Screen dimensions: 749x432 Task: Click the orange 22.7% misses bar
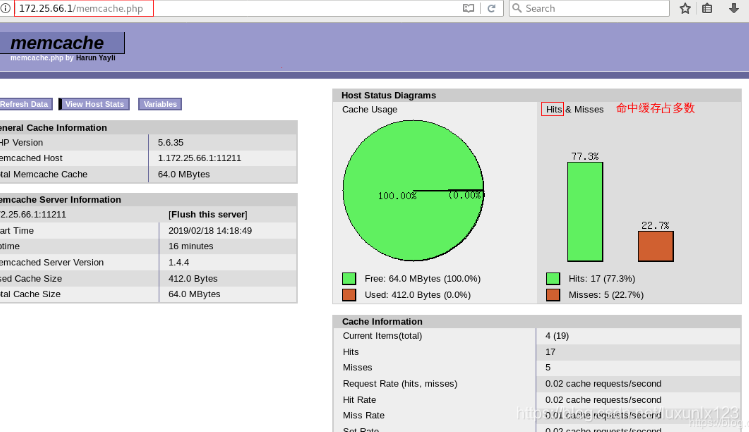(656, 246)
